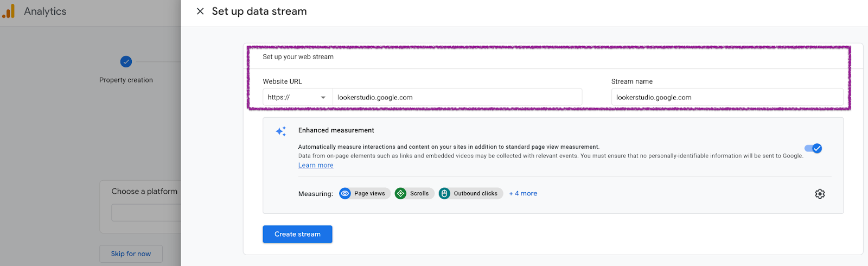Click the Enhanced measurement sparkle icon
This screenshot has height=266, width=868.
(281, 131)
